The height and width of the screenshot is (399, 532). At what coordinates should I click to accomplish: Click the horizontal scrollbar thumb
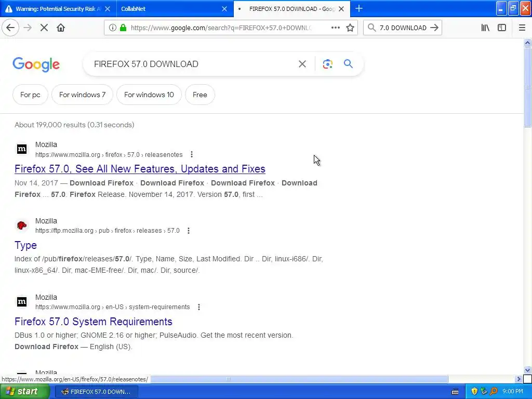coord(299,379)
